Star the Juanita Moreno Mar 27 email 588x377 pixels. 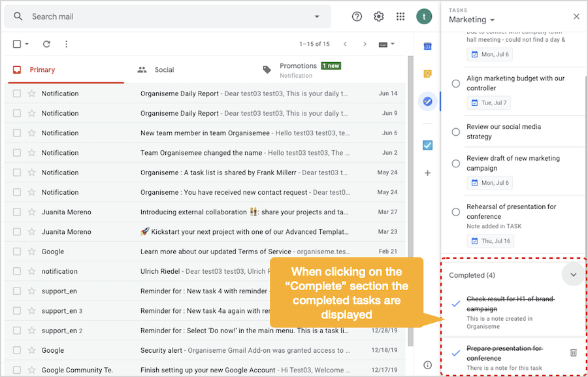click(x=32, y=212)
